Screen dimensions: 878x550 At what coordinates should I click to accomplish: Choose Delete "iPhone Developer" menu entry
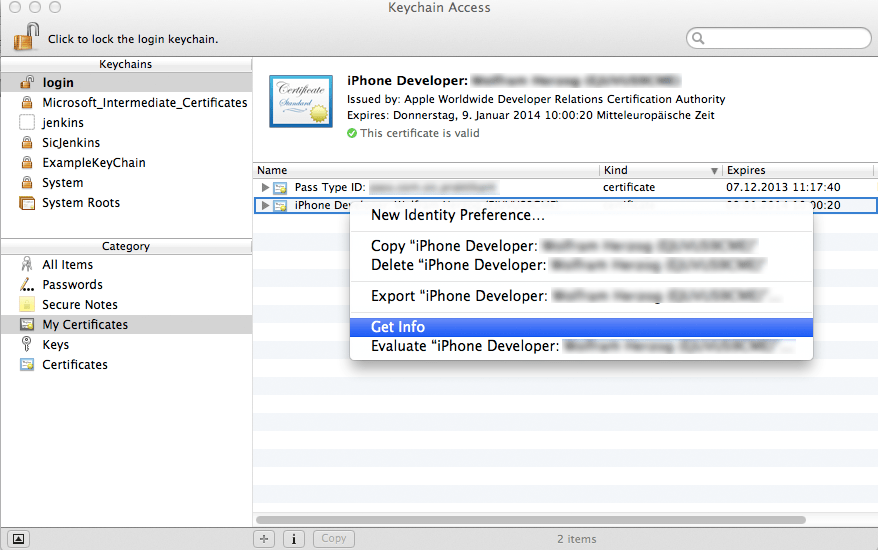coord(581,265)
